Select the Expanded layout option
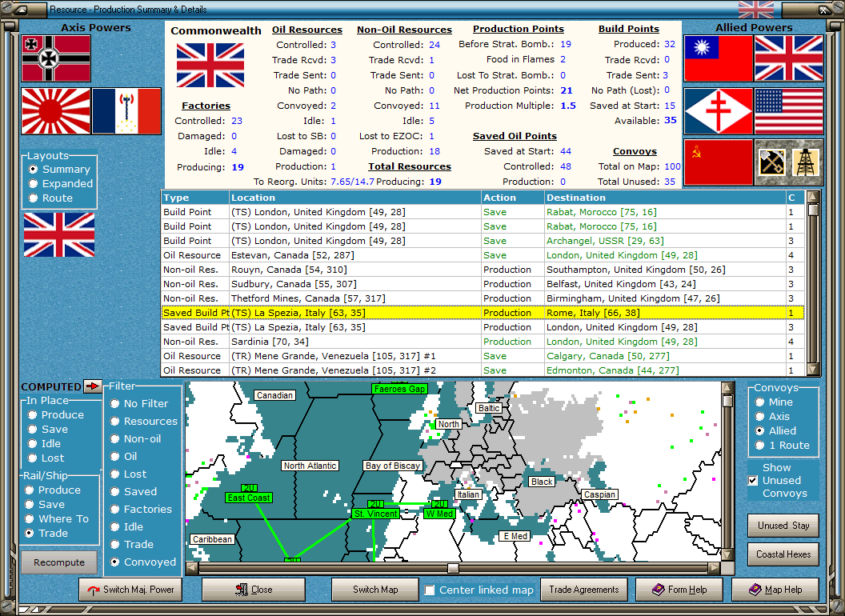This screenshot has width=845, height=616. tap(61, 184)
